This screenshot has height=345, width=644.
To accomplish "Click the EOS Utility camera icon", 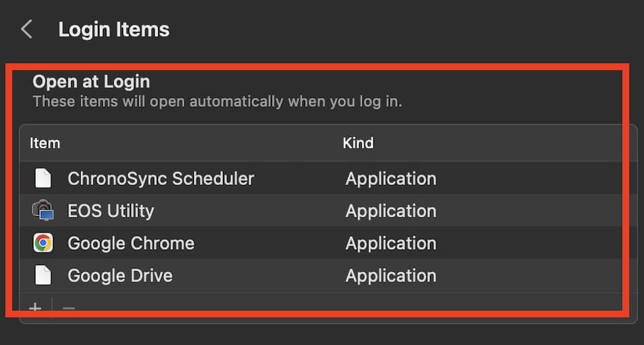I will [x=43, y=210].
